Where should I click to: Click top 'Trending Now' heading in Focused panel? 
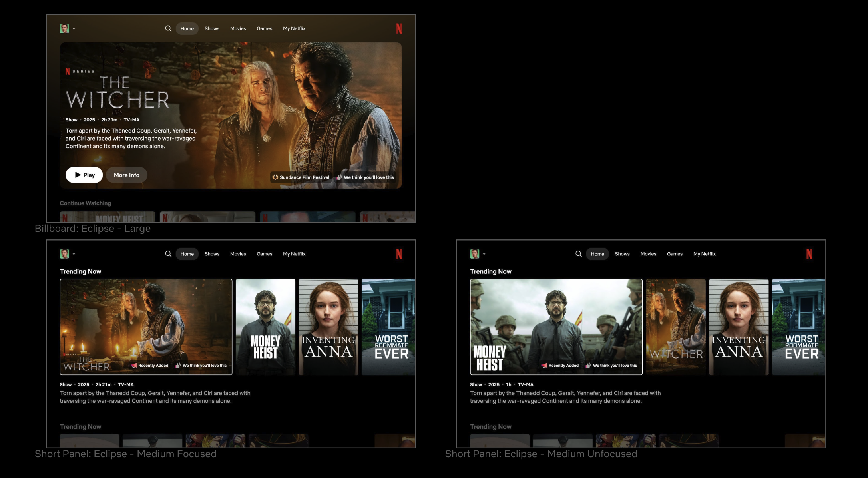[80, 271]
